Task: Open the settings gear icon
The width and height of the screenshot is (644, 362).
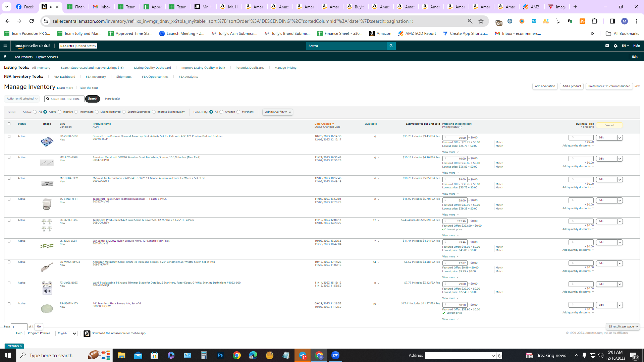Action: pos(615,46)
